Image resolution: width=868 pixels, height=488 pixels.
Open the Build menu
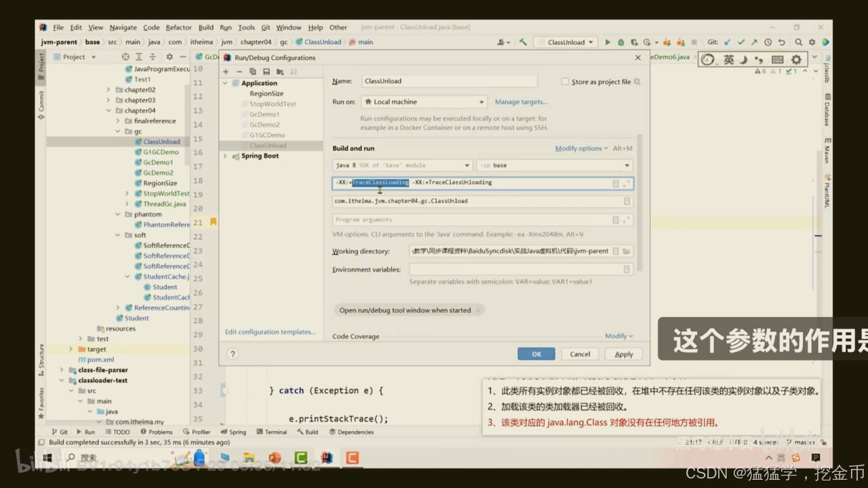(206, 28)
